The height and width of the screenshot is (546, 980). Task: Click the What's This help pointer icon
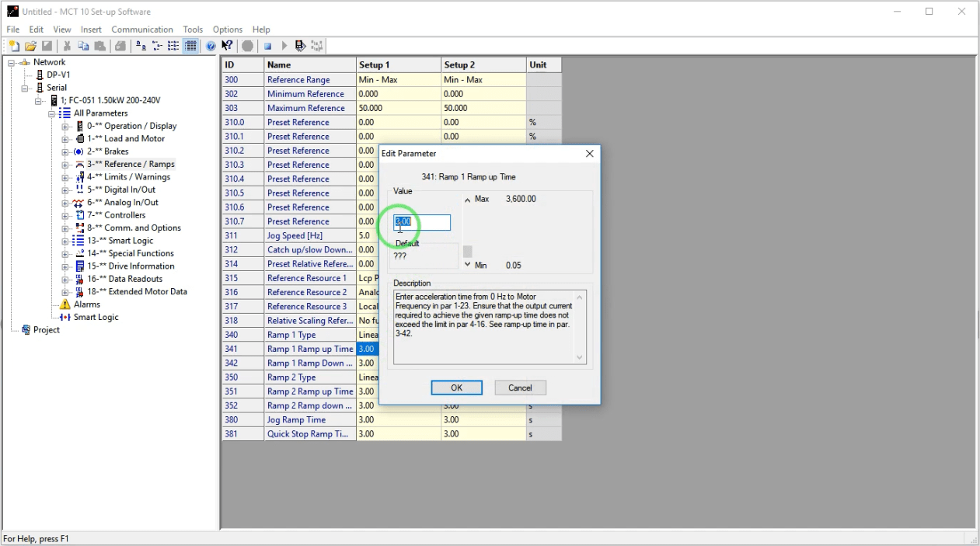coord(227,46)
